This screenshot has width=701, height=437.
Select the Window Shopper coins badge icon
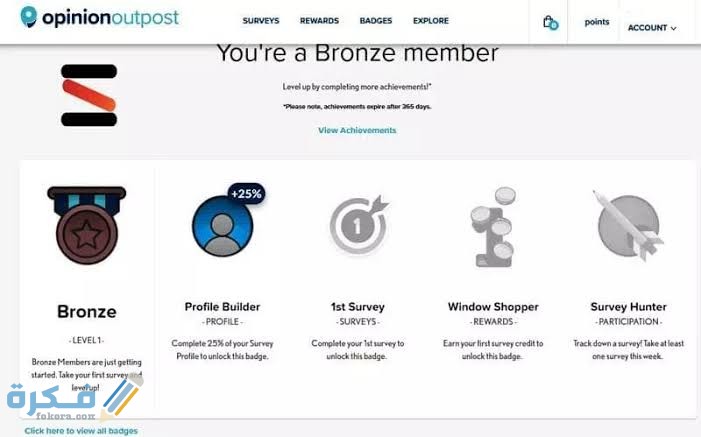pyautogui.click(x=493, y=228)
